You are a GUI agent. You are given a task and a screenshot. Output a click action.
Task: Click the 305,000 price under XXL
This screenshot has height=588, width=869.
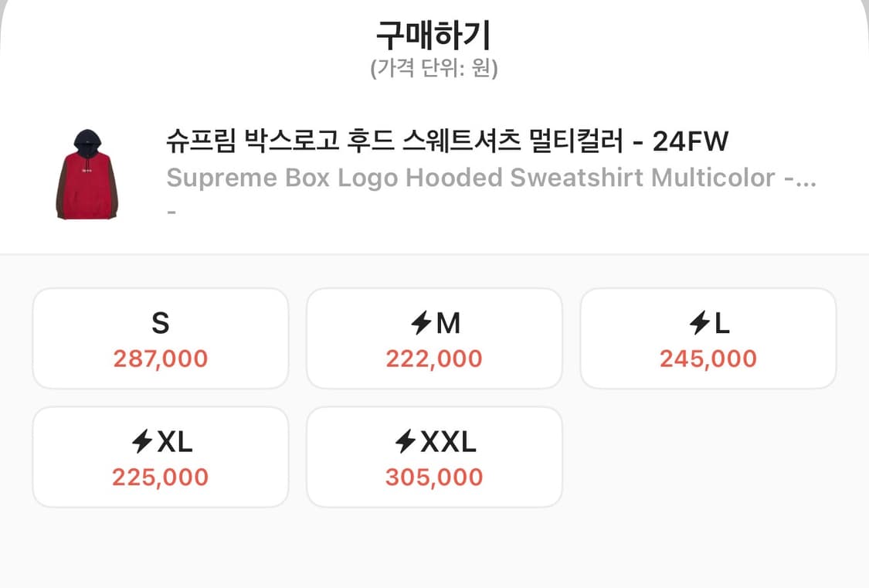pos(434,477)
